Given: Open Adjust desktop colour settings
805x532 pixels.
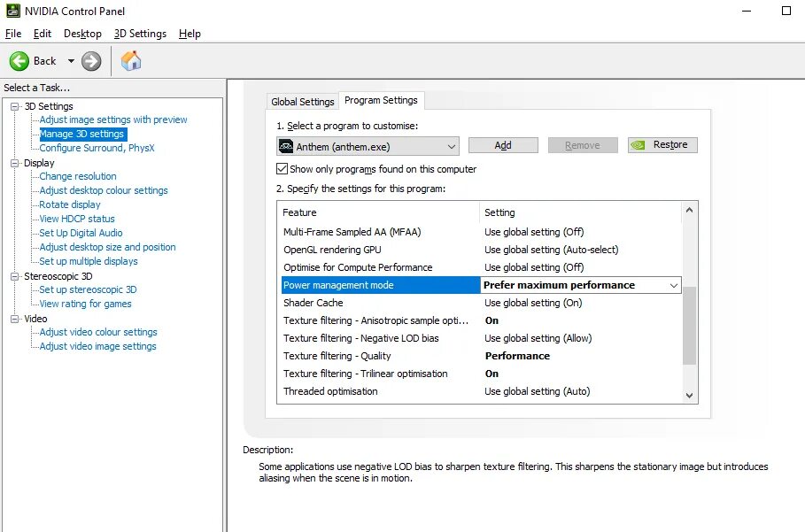Looking at the screenshot, I should pyautogui.click(x=104, y=190).
